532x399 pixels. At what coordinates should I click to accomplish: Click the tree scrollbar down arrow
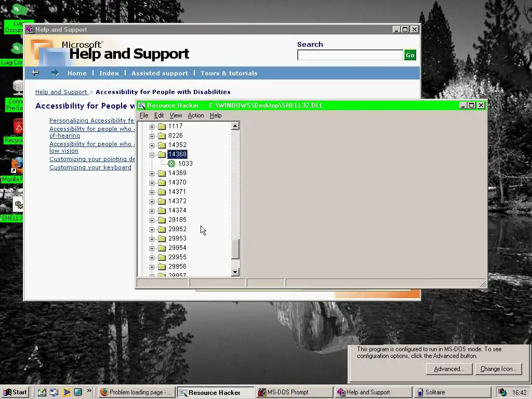235,272
